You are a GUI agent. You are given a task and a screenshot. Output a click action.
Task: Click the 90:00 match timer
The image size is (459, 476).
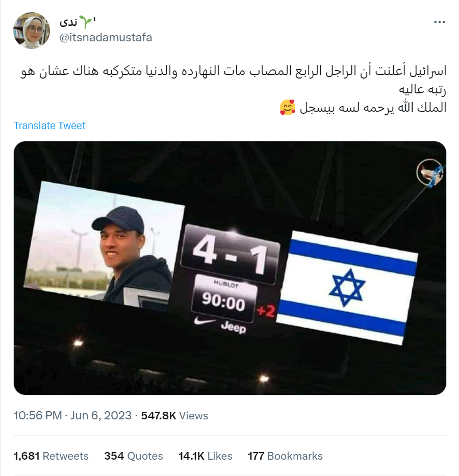[223, 302]
